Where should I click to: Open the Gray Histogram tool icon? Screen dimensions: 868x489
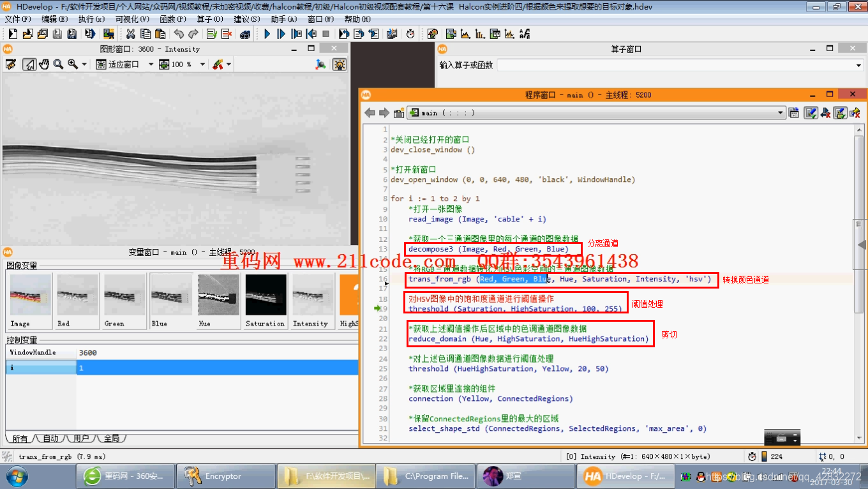465,34
